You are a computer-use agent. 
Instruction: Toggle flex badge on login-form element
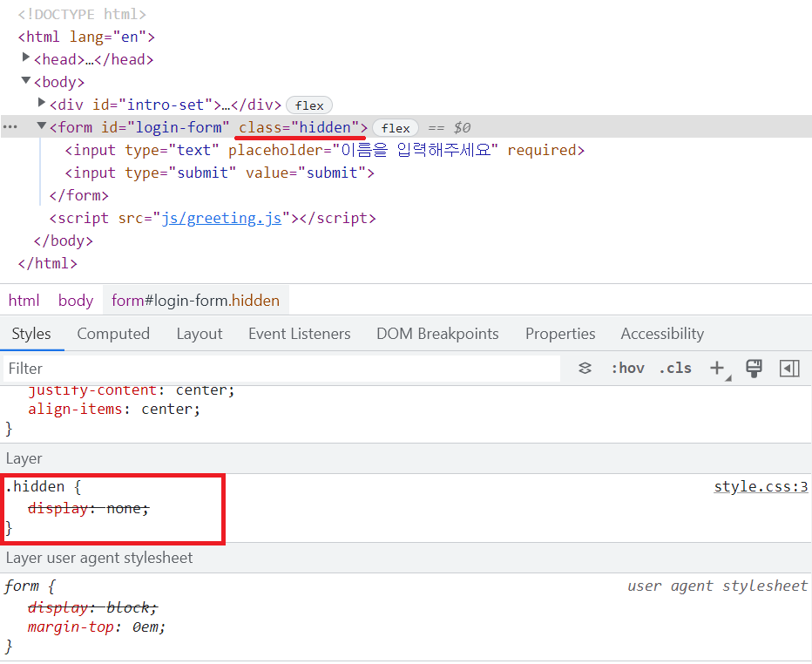click(x=396, y=128)
